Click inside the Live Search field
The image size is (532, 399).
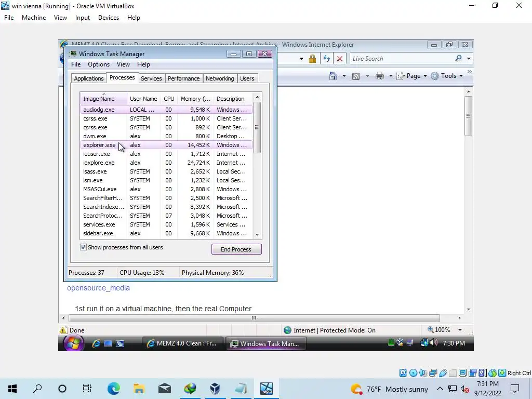(402, 58)
